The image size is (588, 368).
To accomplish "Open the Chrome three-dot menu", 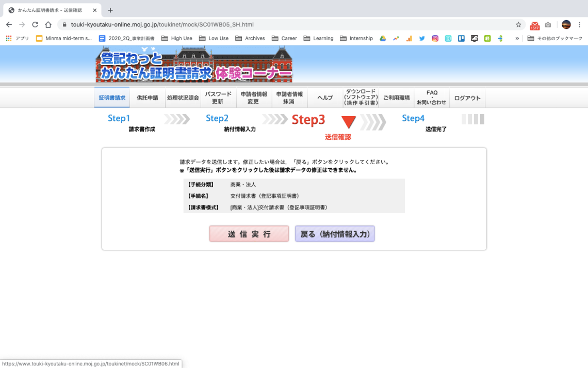I will click(x=579, y=24).
